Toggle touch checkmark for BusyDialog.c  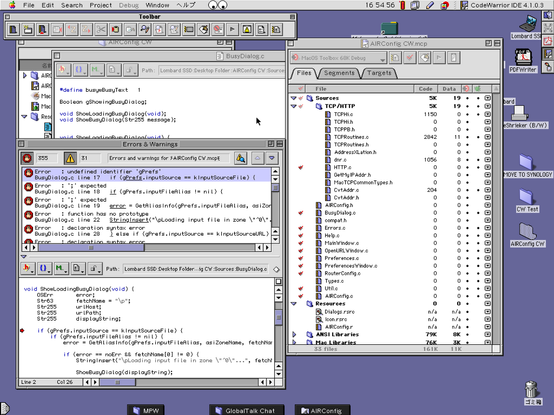coord(301,213)
